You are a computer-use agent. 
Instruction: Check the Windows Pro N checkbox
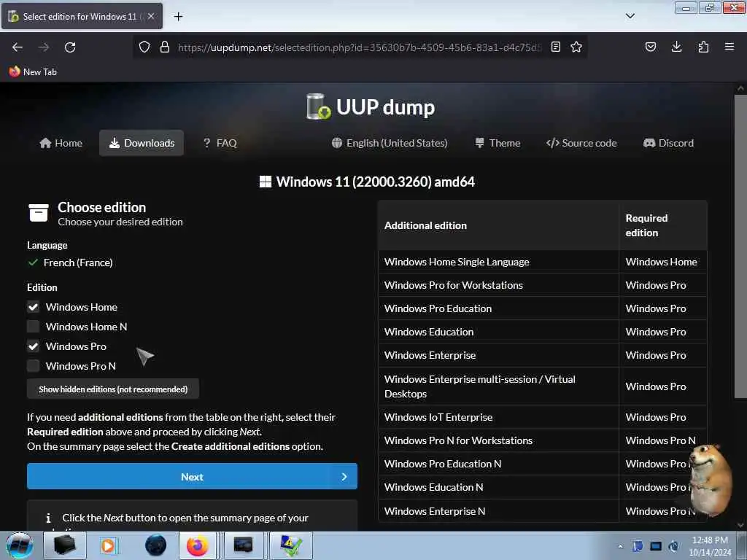pos(33,366)
